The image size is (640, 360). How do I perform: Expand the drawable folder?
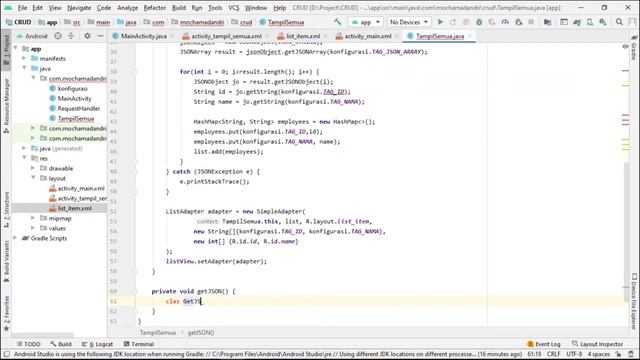(33, 168)
